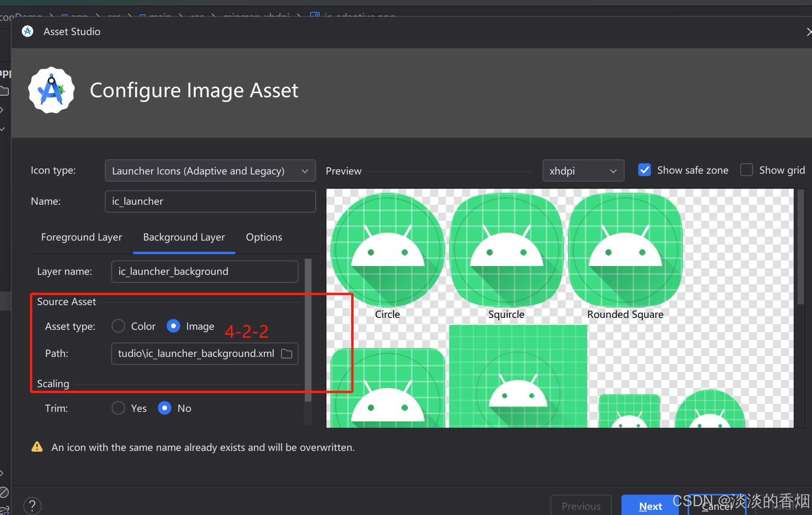The height and width of the screenshot is (515, 812).
Task: Click the Squircle launcher icon preview
Action: 506,250
